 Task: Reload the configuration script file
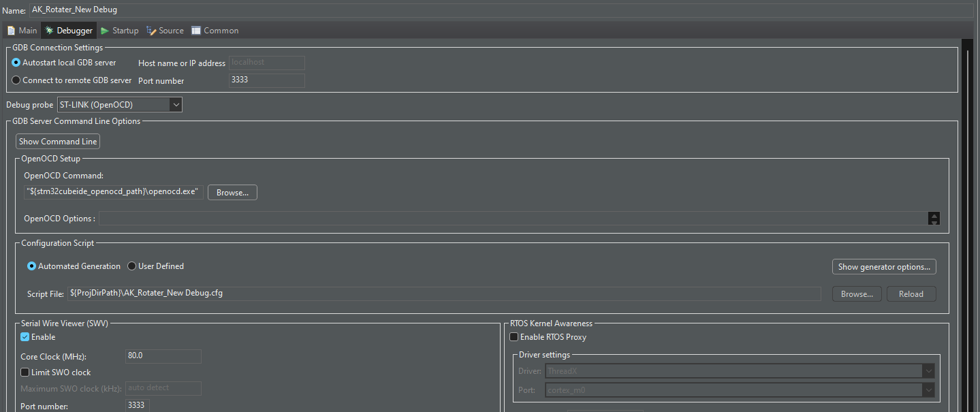pos(911,294)
